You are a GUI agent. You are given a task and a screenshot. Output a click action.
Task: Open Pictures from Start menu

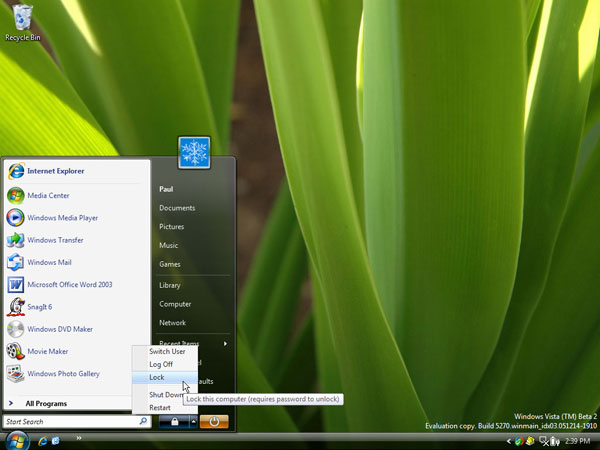[171, 227]
